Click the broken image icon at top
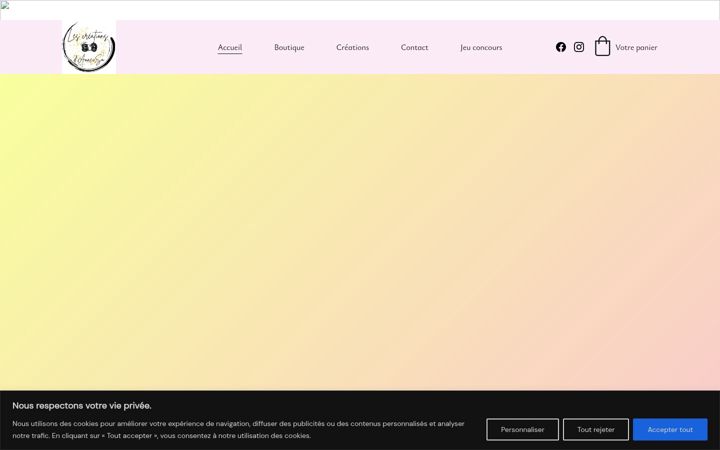 5,5
